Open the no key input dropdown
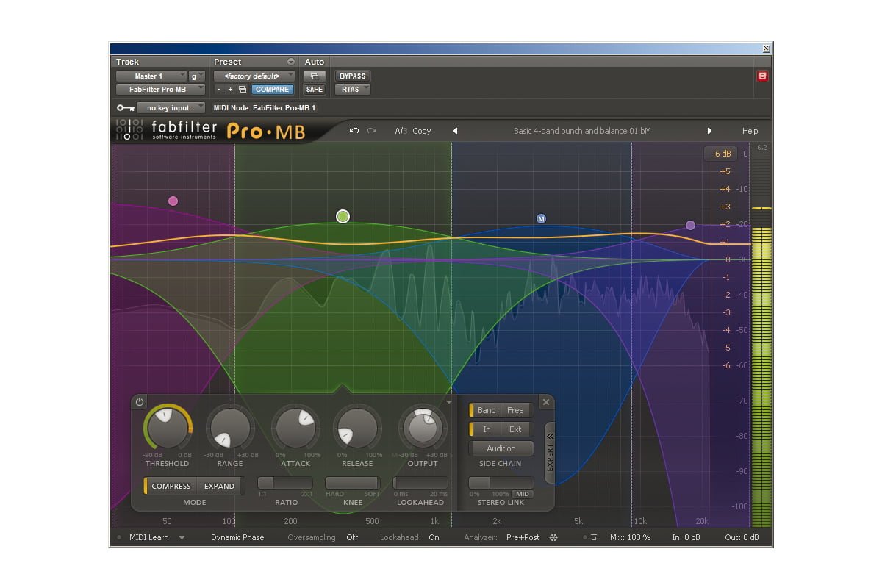Viewport: 882px width, 588px height. (171, 108)
